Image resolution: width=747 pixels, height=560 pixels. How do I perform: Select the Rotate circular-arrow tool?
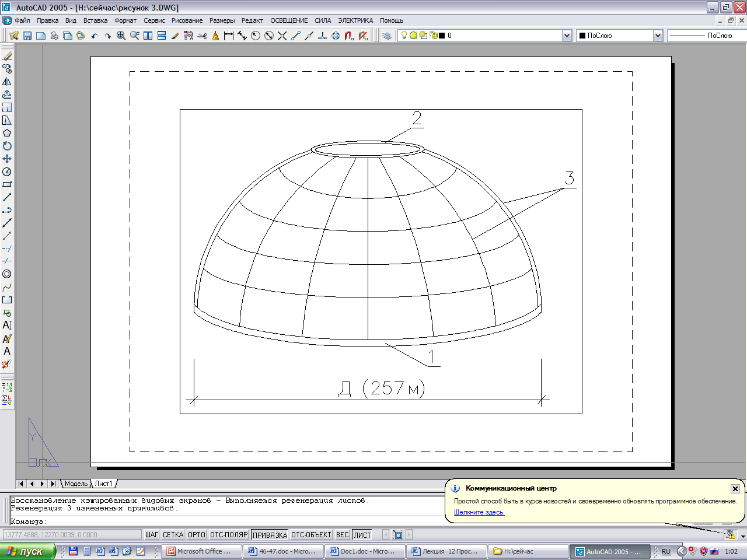tap(7, 146)
